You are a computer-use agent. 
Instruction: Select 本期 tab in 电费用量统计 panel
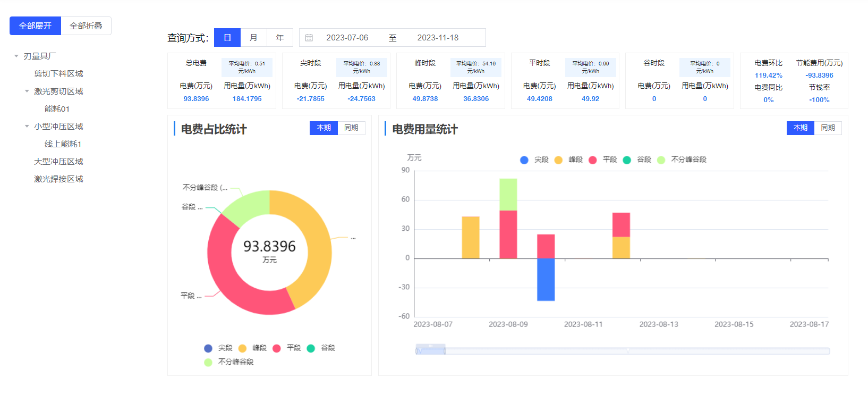coord(800,128)
